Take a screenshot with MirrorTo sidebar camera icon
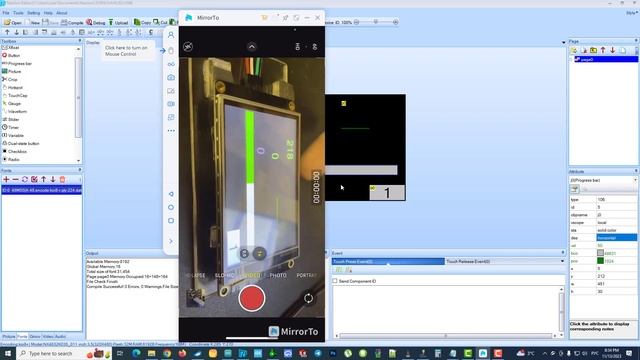Viewport: 640px width, 360px height. click(171, 78)
